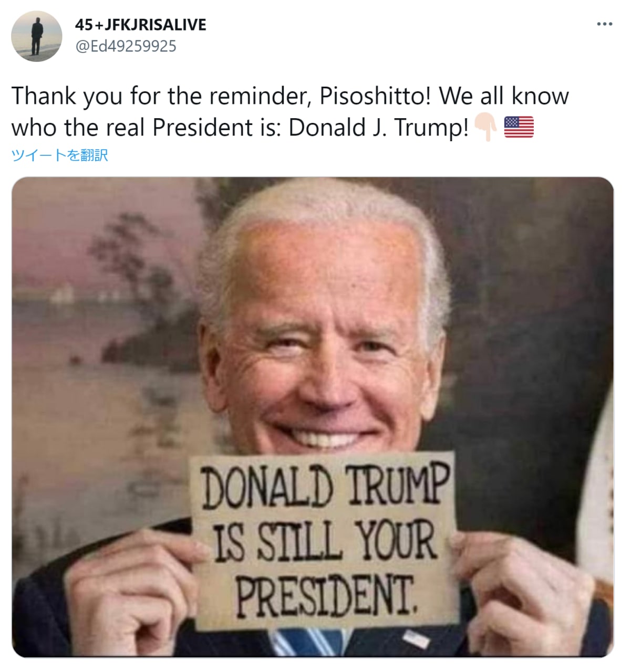The height and width of the screenshot is (672, 631).
Task: Click the circular profile avatar photo
Action: [x=37, y=36]
